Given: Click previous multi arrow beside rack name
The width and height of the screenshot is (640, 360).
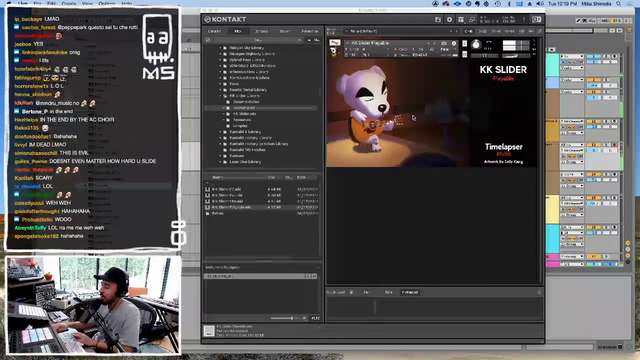Looking at the screenshot, I should [451, 31].
